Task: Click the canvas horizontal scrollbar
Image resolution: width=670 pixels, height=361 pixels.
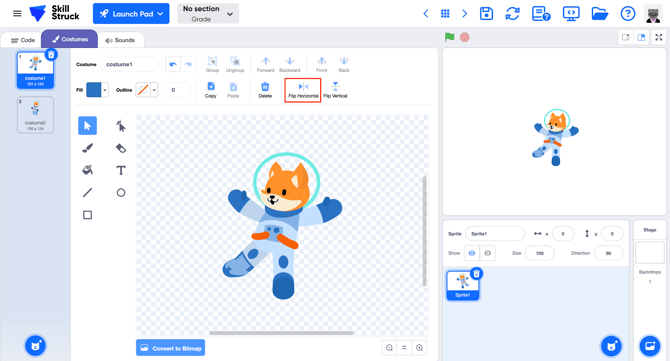Action: pyautogui.click(x=281, y=333)
